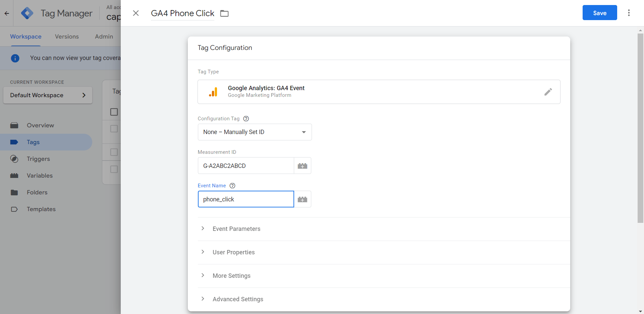Open Tags in the sidebar
The height and width of the screenshot is (314, 644).
click(46, 142)
